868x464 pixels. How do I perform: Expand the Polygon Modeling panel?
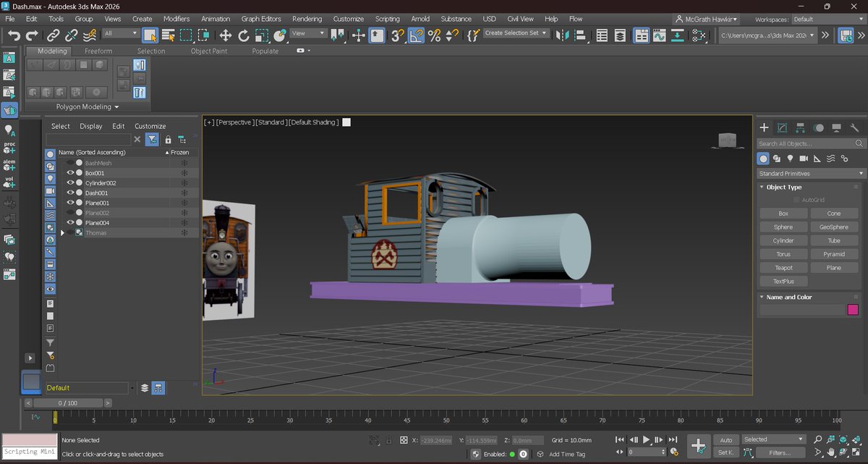(x=88, y=106)
